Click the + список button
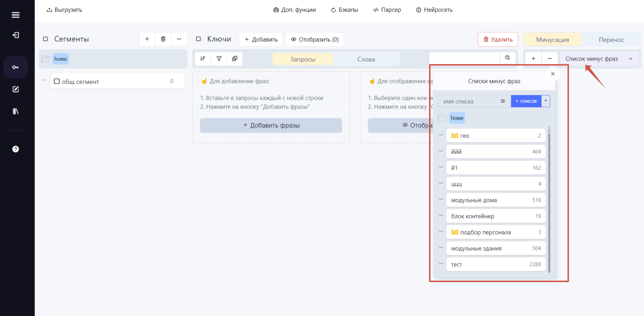 tap(526, 101)
